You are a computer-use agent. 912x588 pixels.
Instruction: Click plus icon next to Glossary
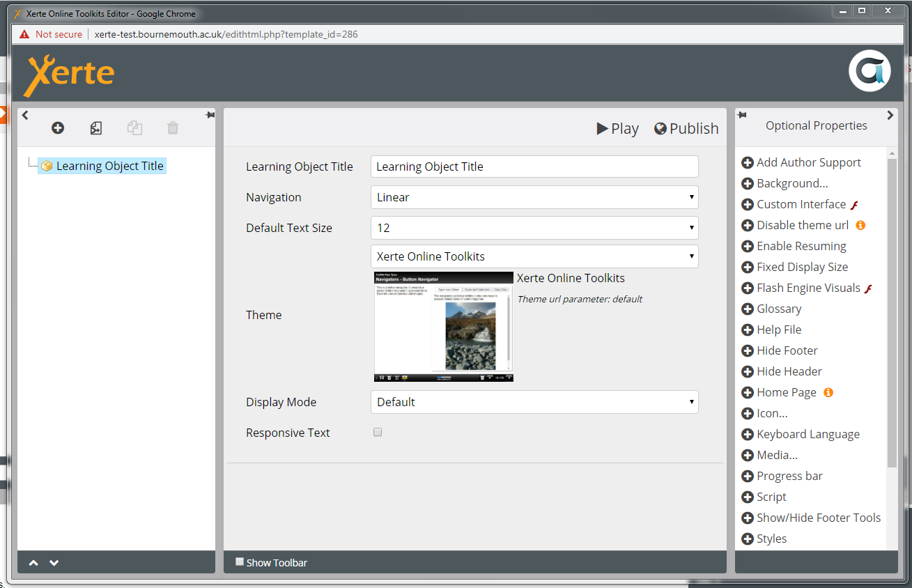click(748, 309)
